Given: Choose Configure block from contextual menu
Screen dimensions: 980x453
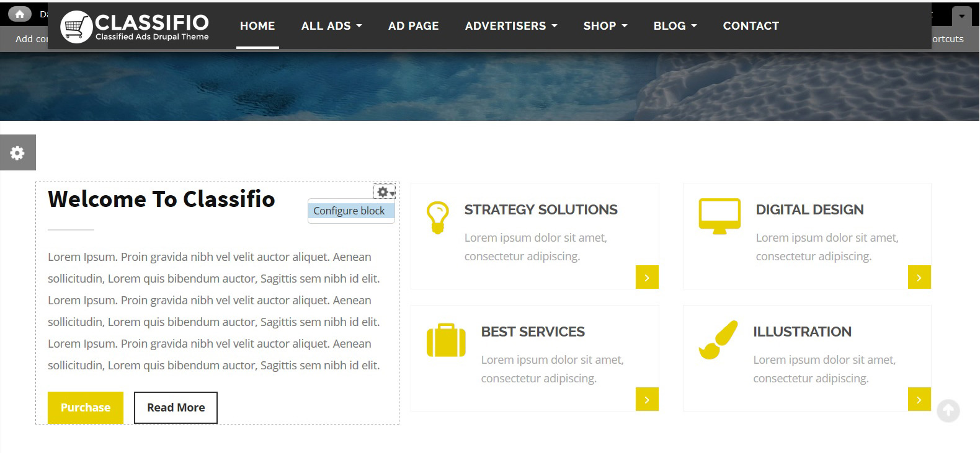Looking at the screenshot, I should 349,211.
